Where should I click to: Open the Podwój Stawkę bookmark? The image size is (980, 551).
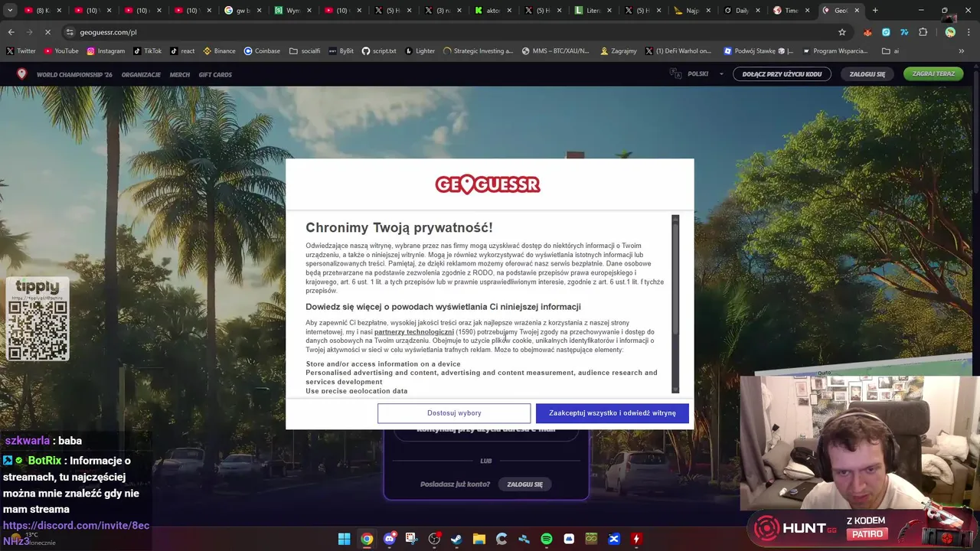(758, 51)
